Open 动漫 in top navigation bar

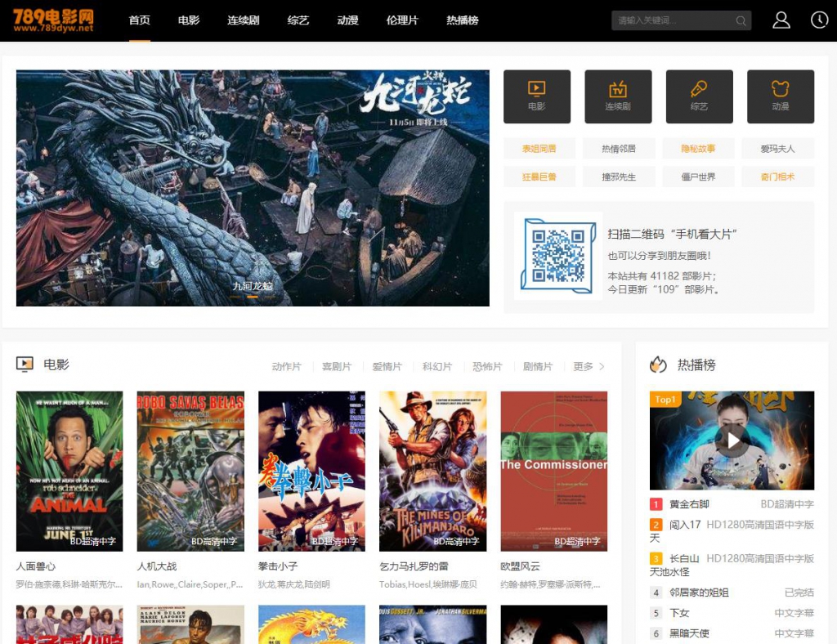[348, 20]
